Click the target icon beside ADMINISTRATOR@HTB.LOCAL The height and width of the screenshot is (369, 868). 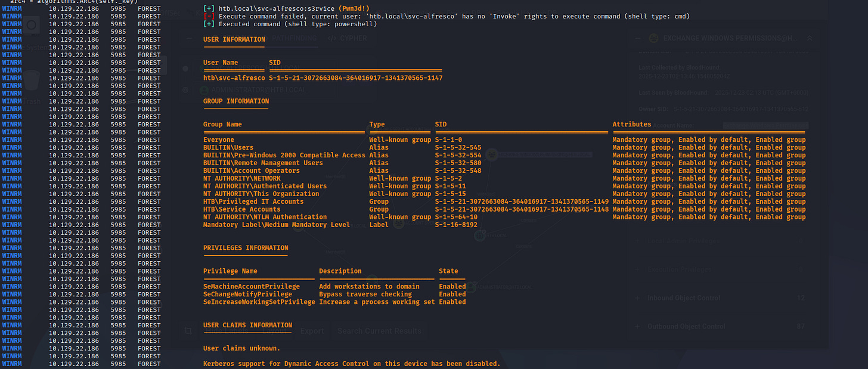pos(186,89)
